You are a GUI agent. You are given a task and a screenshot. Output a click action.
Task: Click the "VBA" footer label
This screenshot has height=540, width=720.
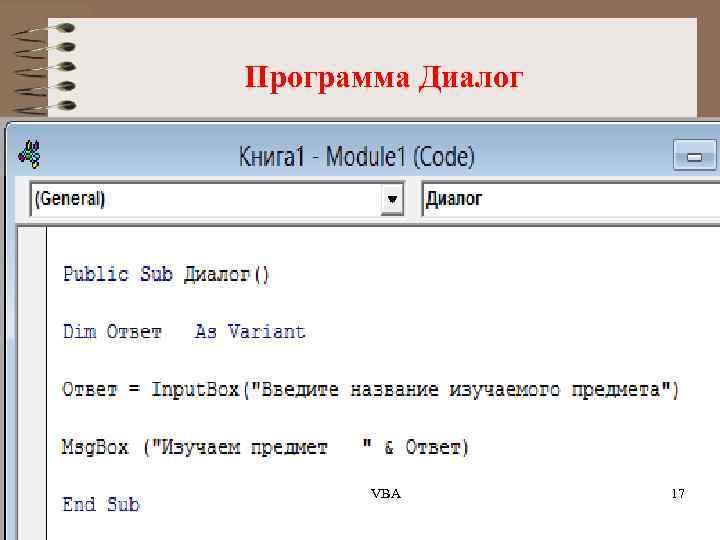coord(386,494)
